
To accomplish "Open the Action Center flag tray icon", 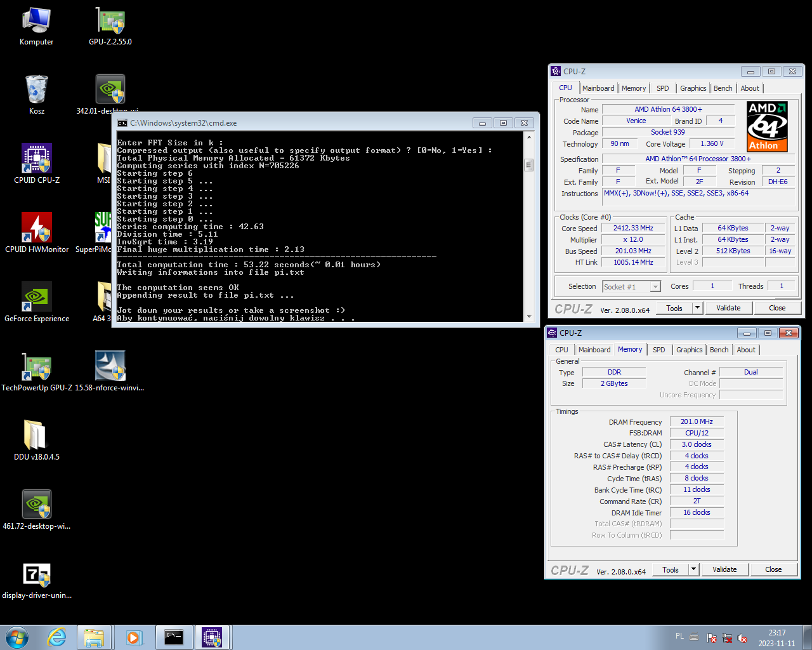I will point(712,639).
